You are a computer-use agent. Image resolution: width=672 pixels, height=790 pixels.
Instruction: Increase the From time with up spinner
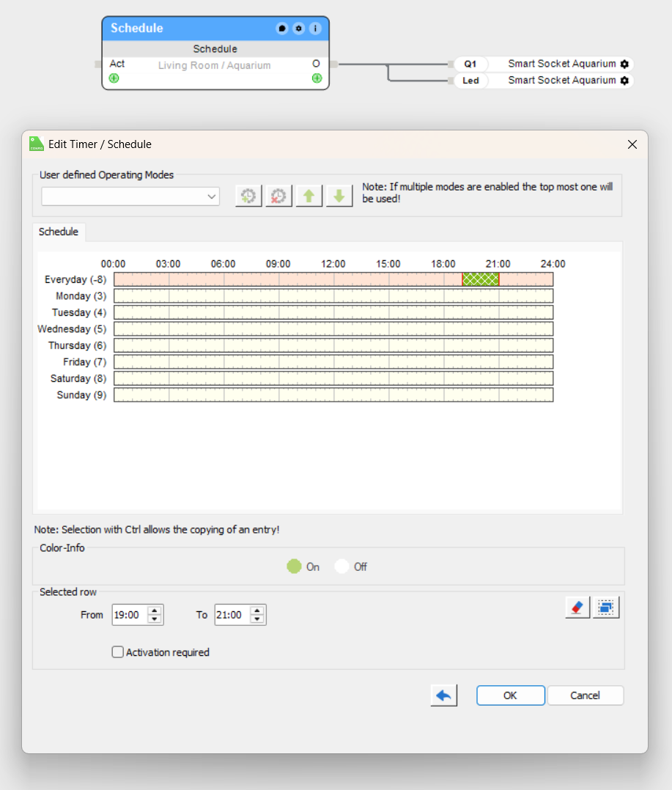tap(155, 610)
